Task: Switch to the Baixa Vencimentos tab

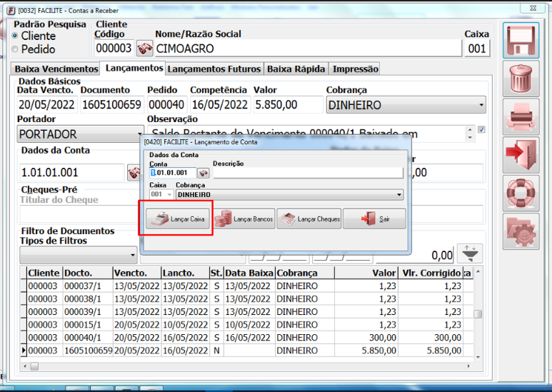Action: [x=56, y=69]
